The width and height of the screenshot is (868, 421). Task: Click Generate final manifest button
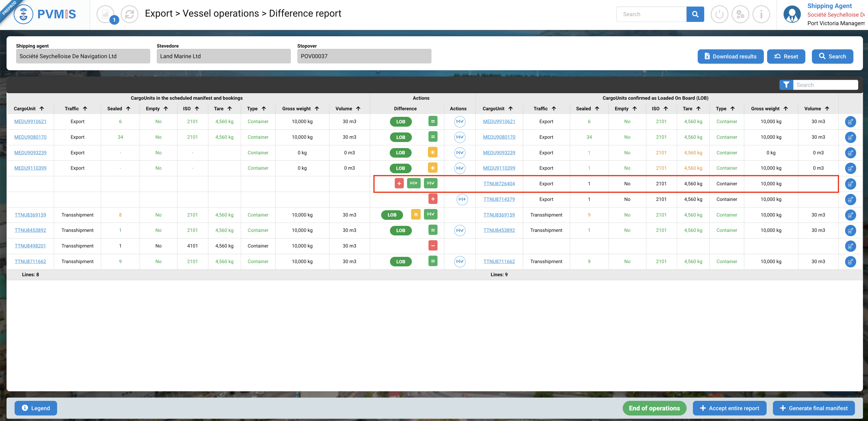(813, 408)
